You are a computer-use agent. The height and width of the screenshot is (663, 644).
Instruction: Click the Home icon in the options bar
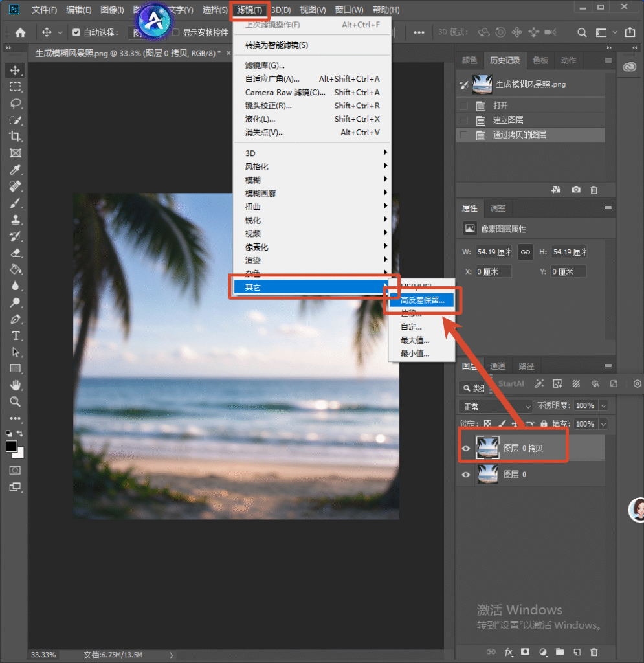pyautogui.click(x=20, y=32)
